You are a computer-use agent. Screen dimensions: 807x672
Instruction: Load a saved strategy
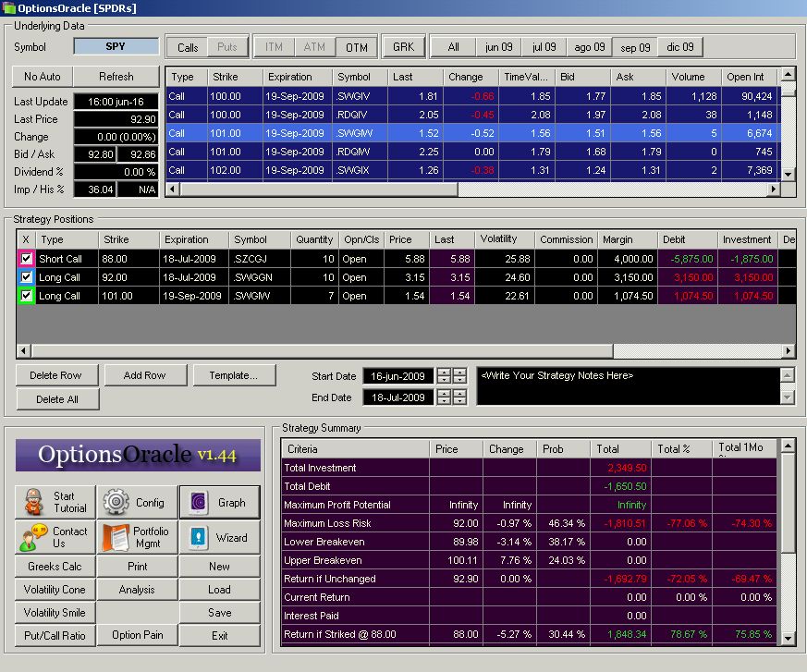(x=220, y=590)
